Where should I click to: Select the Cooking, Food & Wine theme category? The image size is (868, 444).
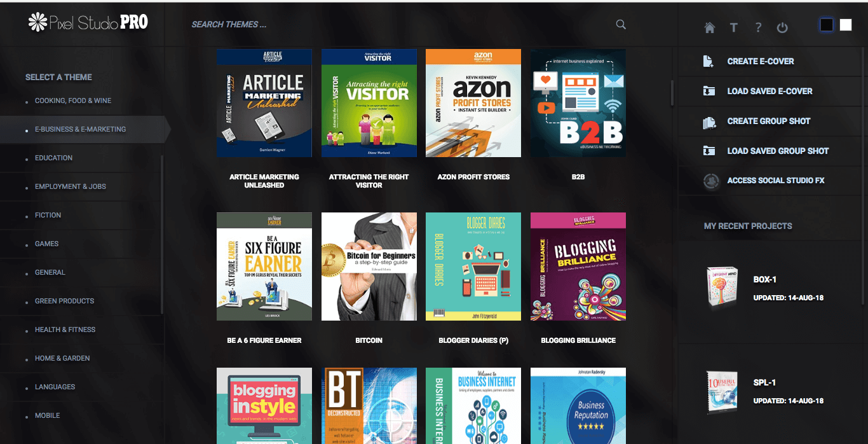(x=73, y=101)
